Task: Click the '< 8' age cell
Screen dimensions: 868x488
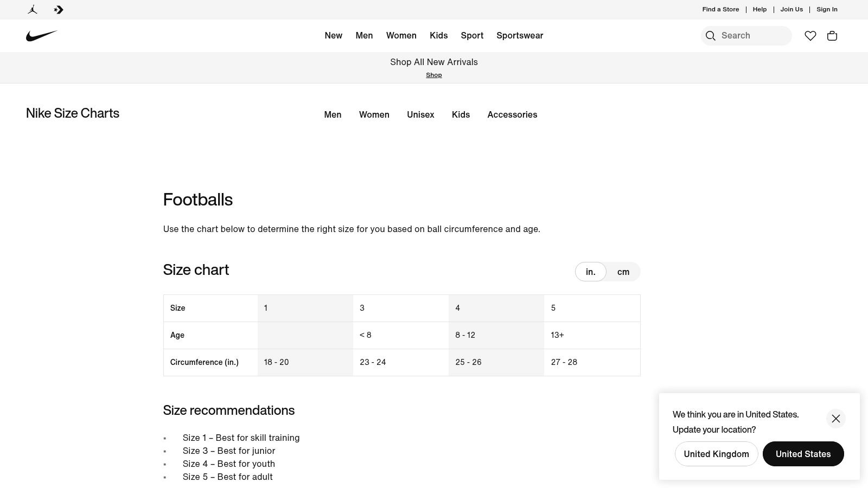Action: 401,335
